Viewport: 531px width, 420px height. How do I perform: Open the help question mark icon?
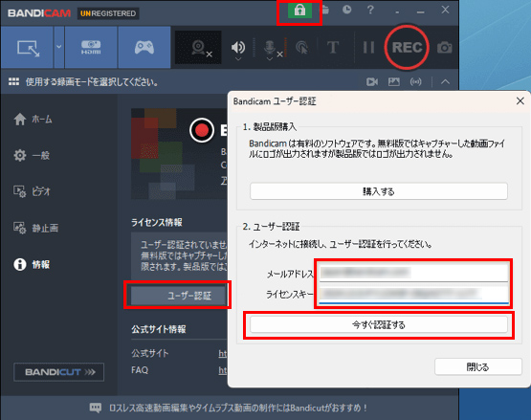coord(370,10)
